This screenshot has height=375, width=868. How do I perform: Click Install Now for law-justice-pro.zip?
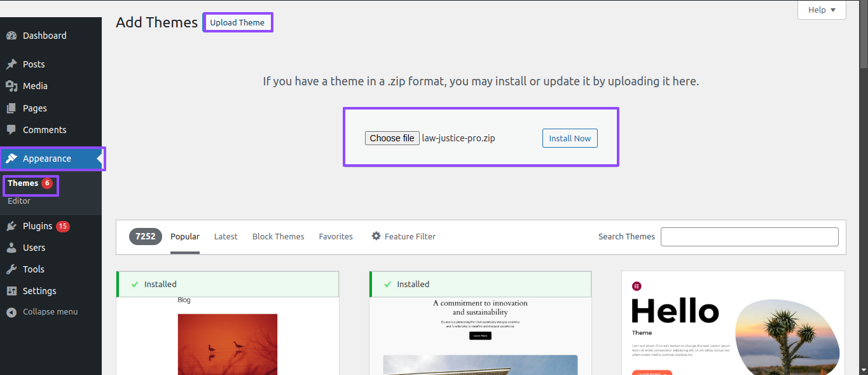[570, 138]
